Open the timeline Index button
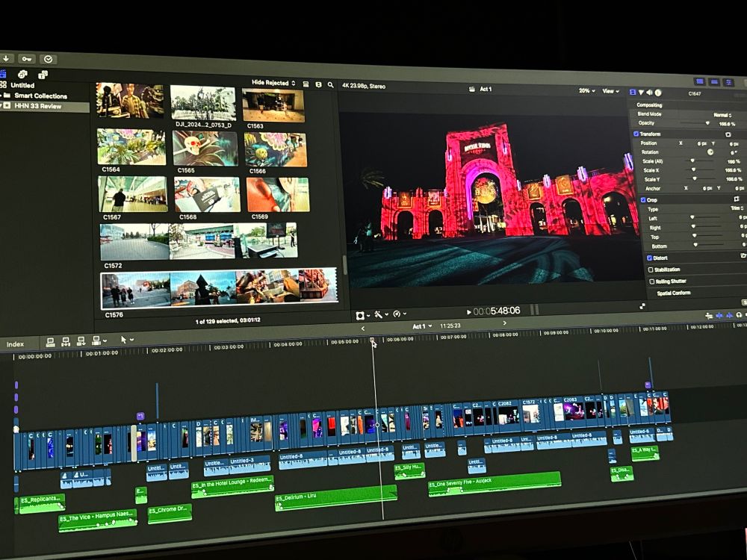Screen dimensions: 747x560 click(15, 343)
